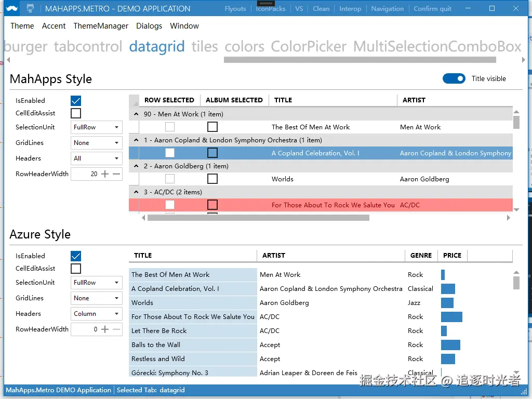Check Row Selected for Worlds row
The width and height of the screenshot is (532, 399).
pyautogui.click(x=170, y=179)
